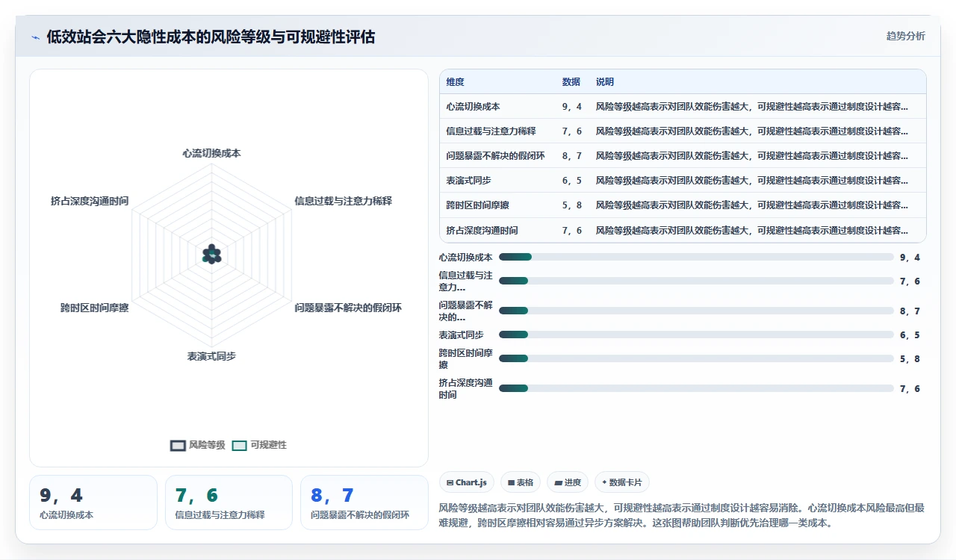956x560 pixels.
Task: Click the 挤占深度沟通时间 progress bar
Action: coord(696,388)
